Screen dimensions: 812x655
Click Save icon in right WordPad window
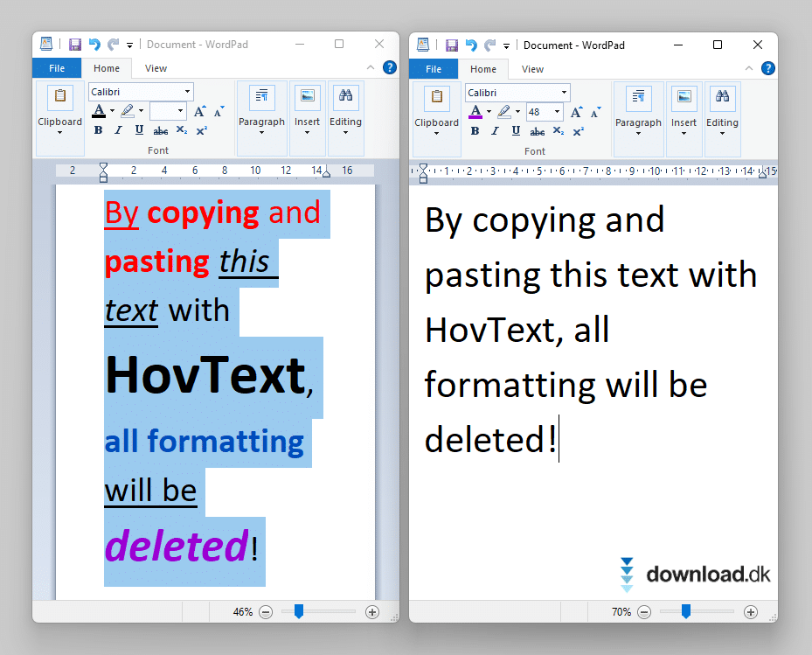click(x=452, y=45)
